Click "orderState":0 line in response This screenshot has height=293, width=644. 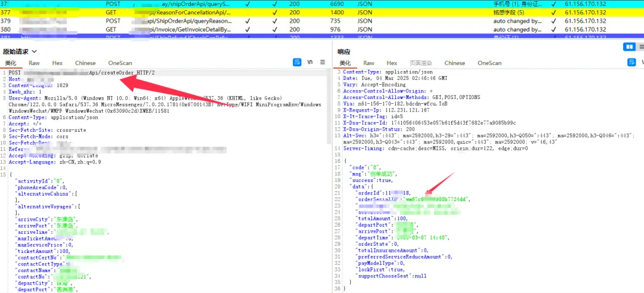point(377,243)
